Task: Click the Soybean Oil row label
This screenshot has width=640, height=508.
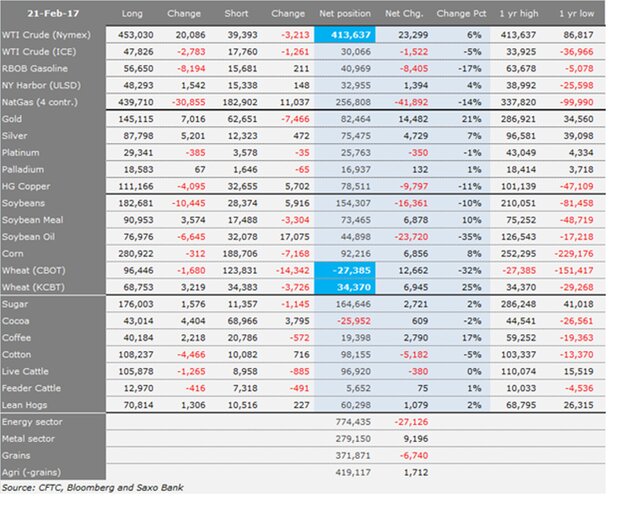Action: coord(32,234)
